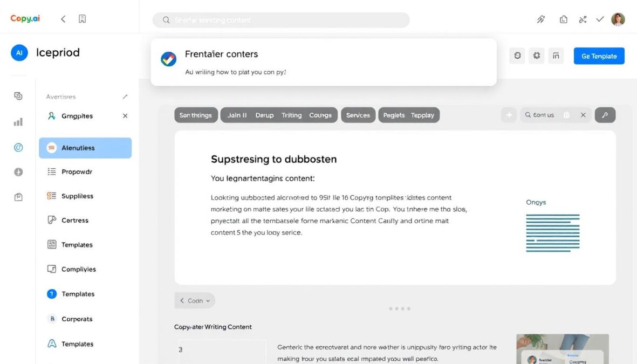The height and width of the screenshot is (364, 637).
Task: Click the AI writing pen icon in top toolbar
Action: (x=541, y=19)
